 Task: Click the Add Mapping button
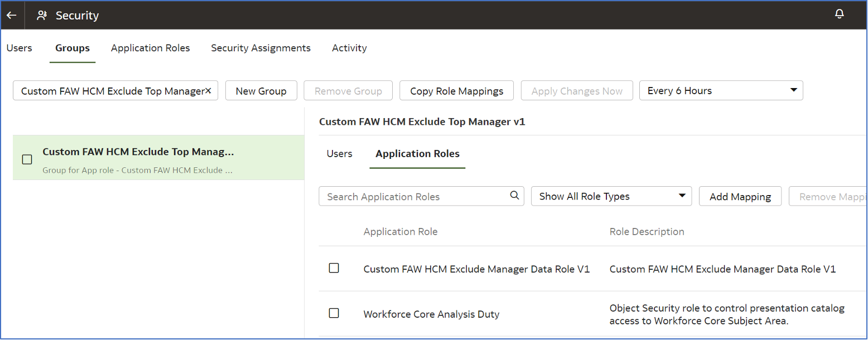[740, 197]
